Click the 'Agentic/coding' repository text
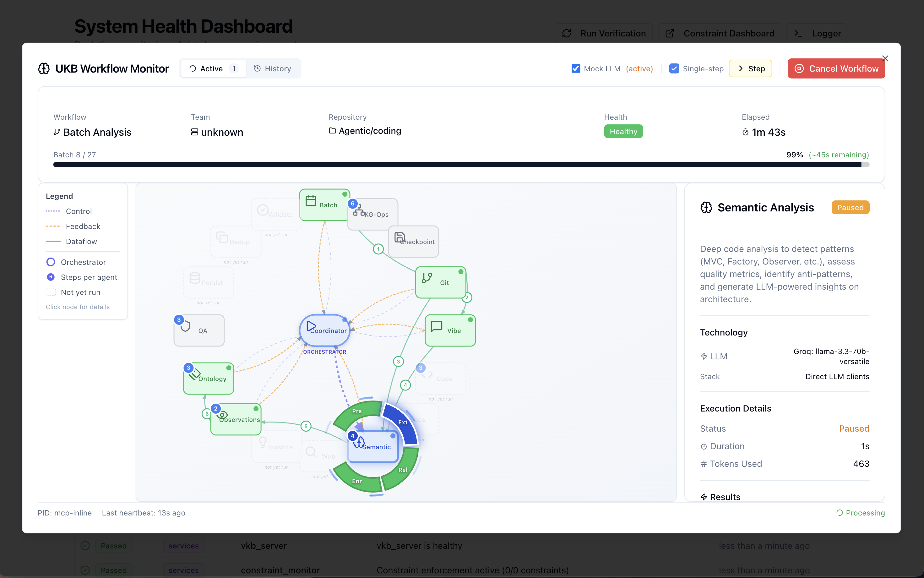924x578 pixels. [x=370, y=131]
